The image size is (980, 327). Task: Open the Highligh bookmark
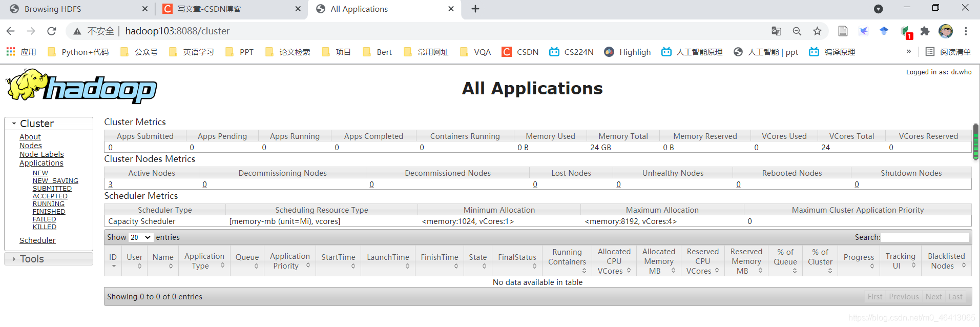(628, 52)
